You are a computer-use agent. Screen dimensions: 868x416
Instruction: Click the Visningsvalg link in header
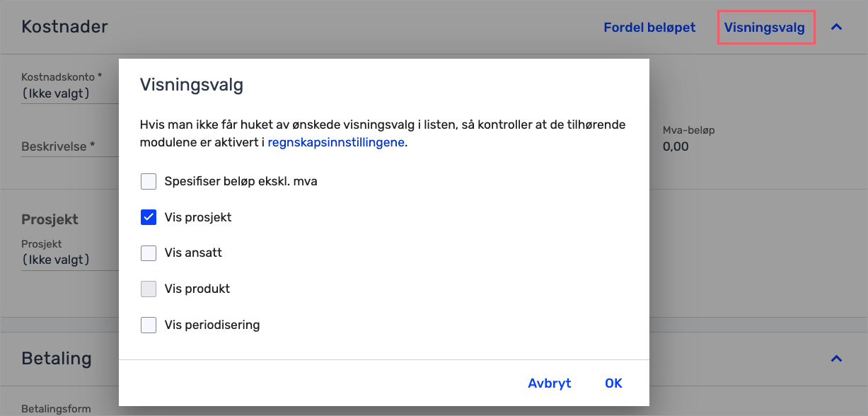(x=764, y=28)
